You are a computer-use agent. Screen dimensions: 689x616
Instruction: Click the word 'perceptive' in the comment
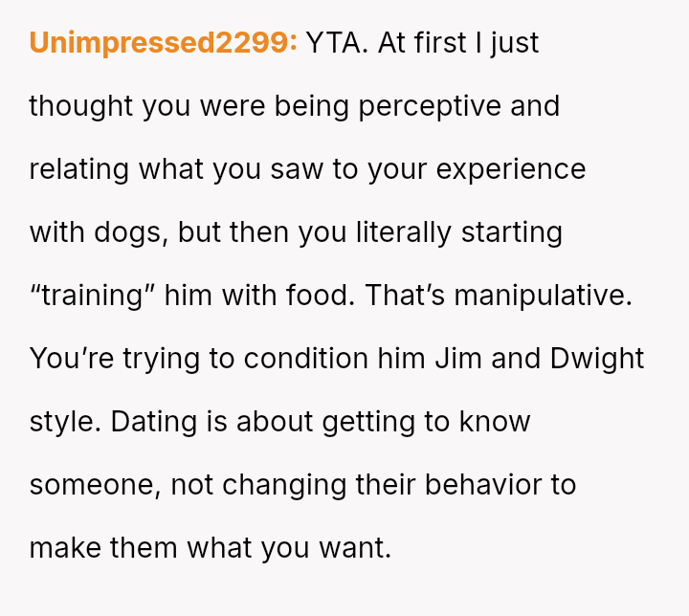[x=430, y=106]
